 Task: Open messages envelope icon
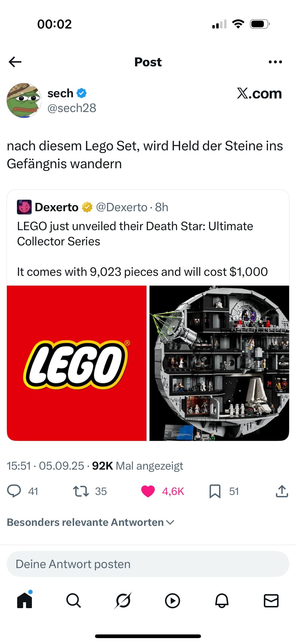point(271,601)
